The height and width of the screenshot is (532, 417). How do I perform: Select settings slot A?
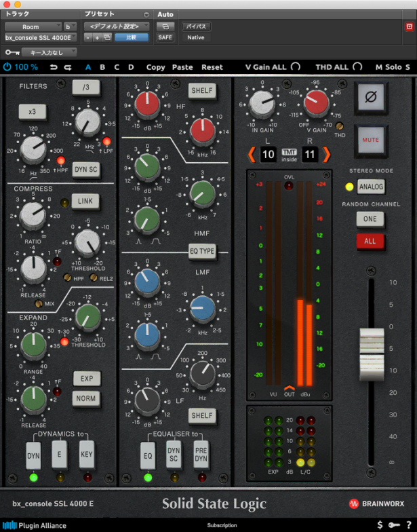click(88, 67)
